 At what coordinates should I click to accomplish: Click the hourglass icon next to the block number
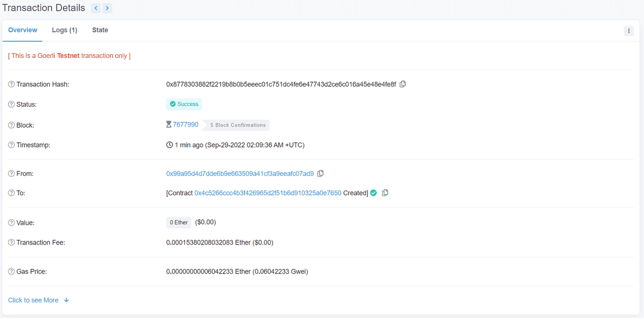point(169,124)
